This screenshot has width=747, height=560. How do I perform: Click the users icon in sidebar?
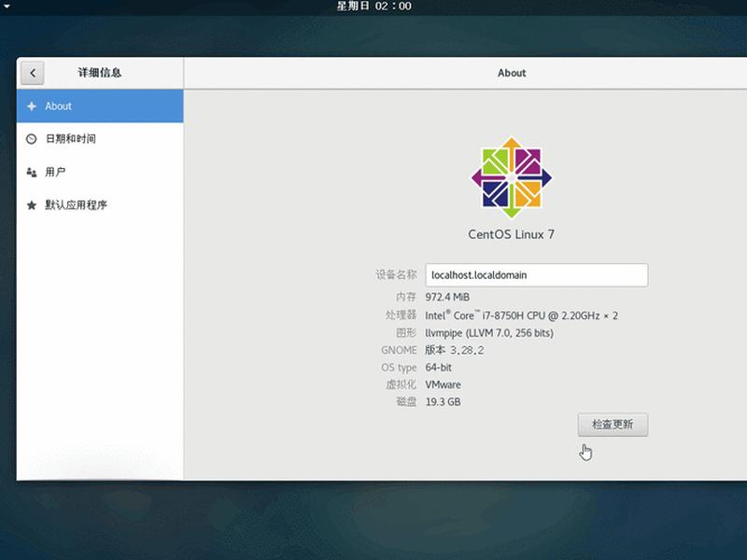[32, 172]
